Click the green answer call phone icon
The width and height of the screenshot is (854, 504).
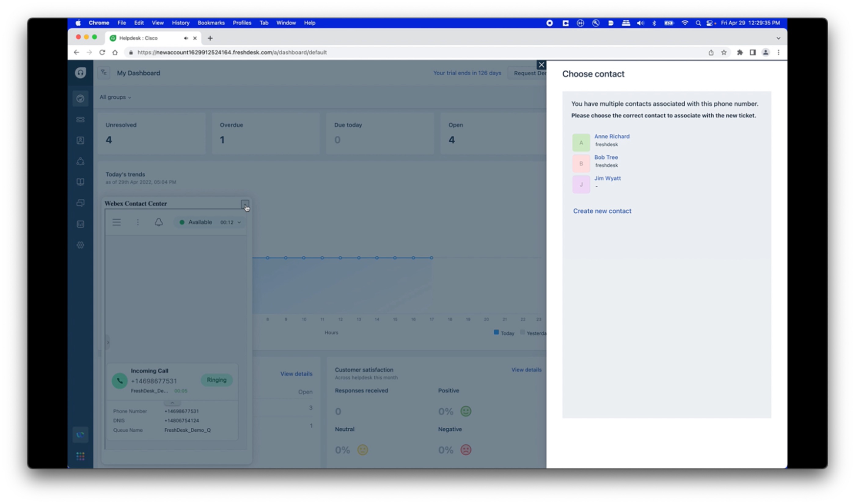click(x=119, y=381)
